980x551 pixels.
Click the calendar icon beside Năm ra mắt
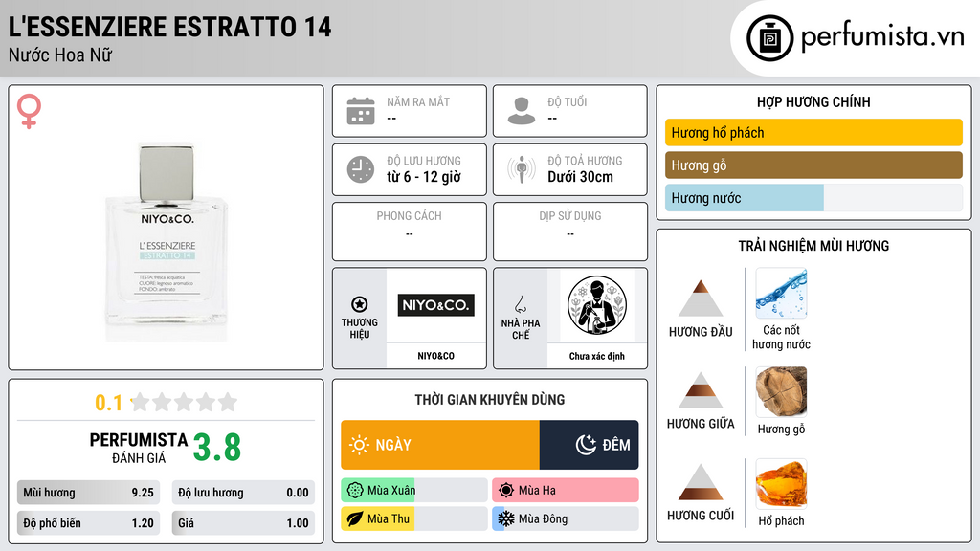coord(361,111)
